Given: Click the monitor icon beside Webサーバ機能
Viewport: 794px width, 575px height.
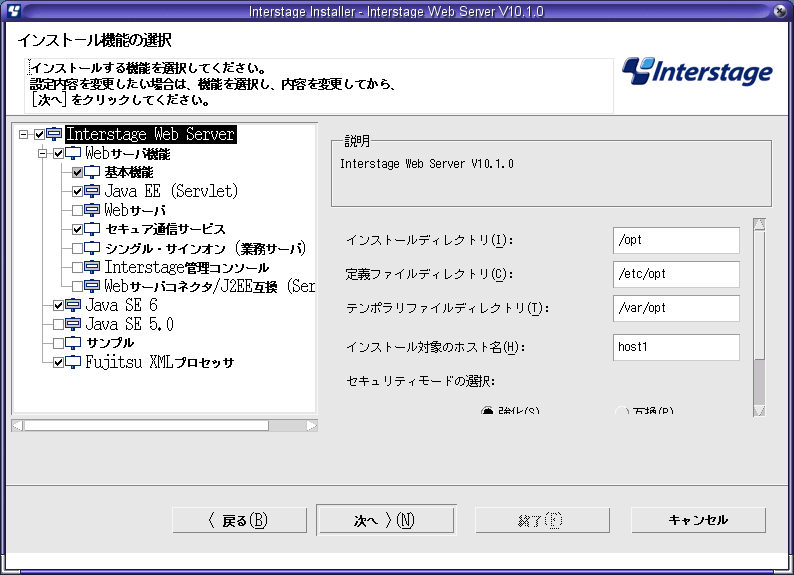Looking at the screenshot, I should (73, 153).
